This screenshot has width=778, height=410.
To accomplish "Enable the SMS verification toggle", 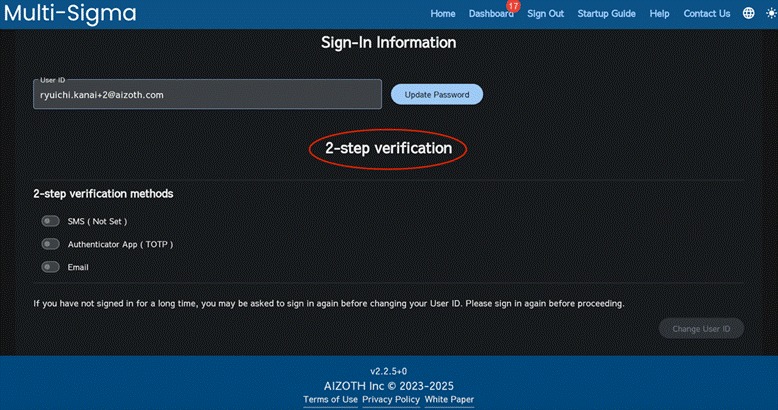I will [x=50, y=221].
